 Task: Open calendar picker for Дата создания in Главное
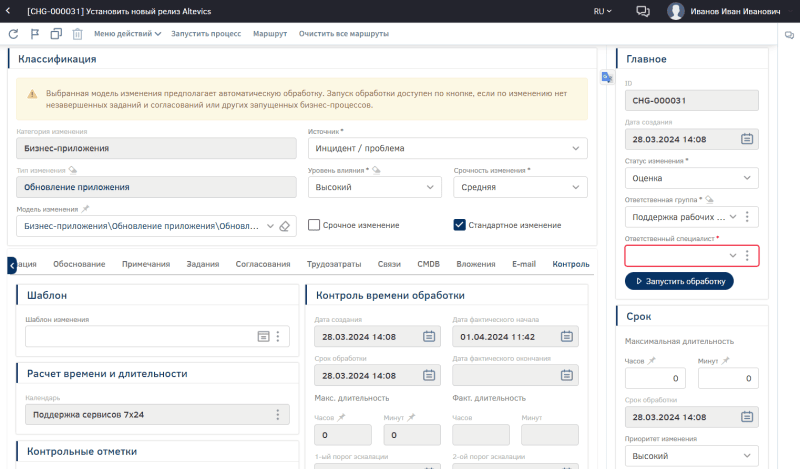(746, 140)
